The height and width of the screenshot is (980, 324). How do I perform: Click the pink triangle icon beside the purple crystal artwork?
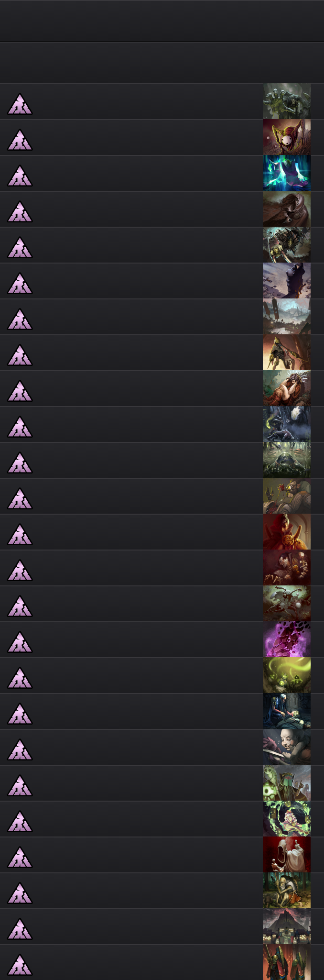point(20,642)
